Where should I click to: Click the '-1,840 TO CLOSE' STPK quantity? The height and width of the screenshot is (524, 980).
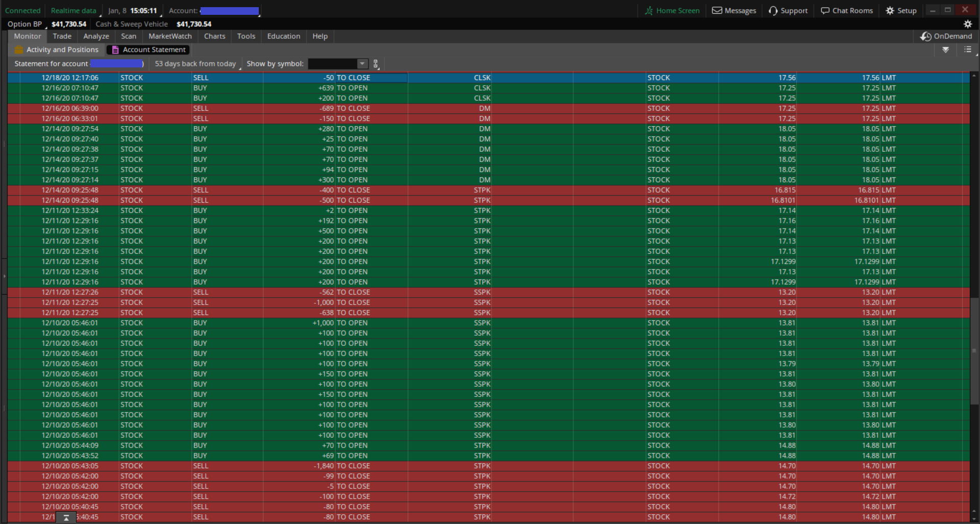click(342, 466)
